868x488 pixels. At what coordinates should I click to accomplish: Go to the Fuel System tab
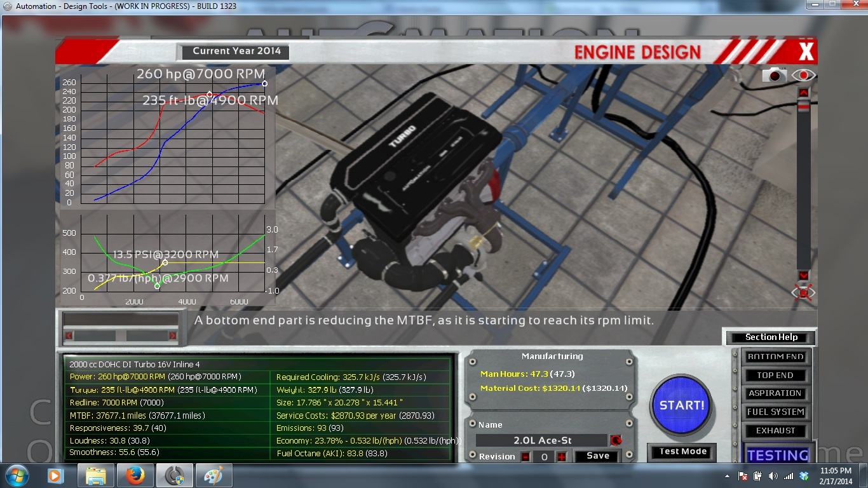click(x=775, y=412)
